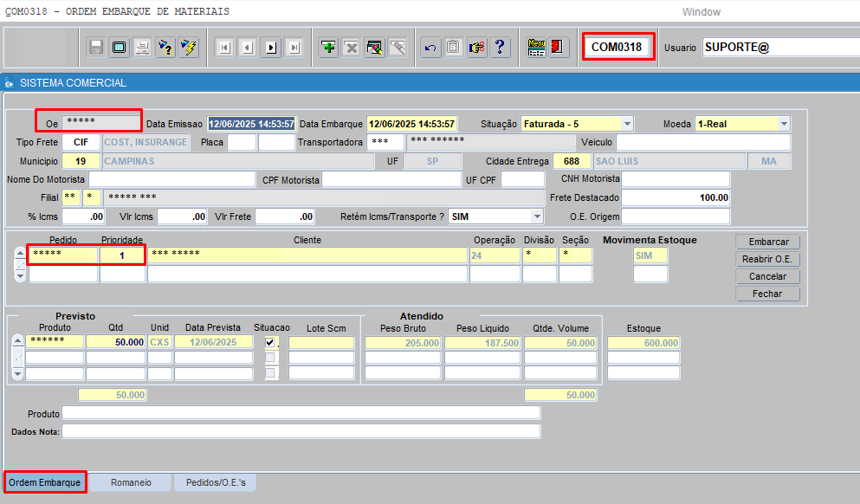Open help via question mark icon
This screenshot has width=860, height=504.
(x=500, y=48)
